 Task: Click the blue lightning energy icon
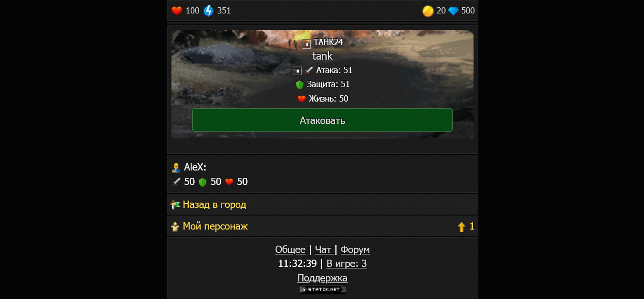click(x=208, y=10)
